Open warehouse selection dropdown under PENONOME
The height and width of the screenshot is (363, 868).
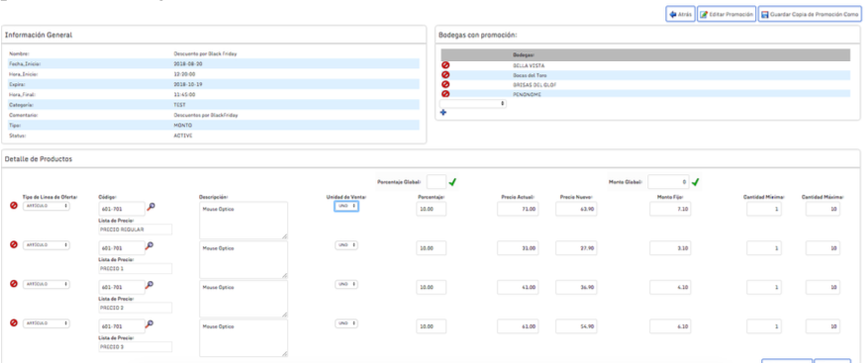(x=473, y=104)
